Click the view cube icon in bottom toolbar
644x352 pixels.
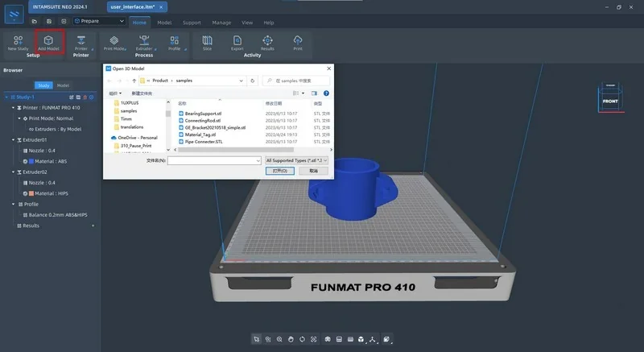tap(361, 339)
